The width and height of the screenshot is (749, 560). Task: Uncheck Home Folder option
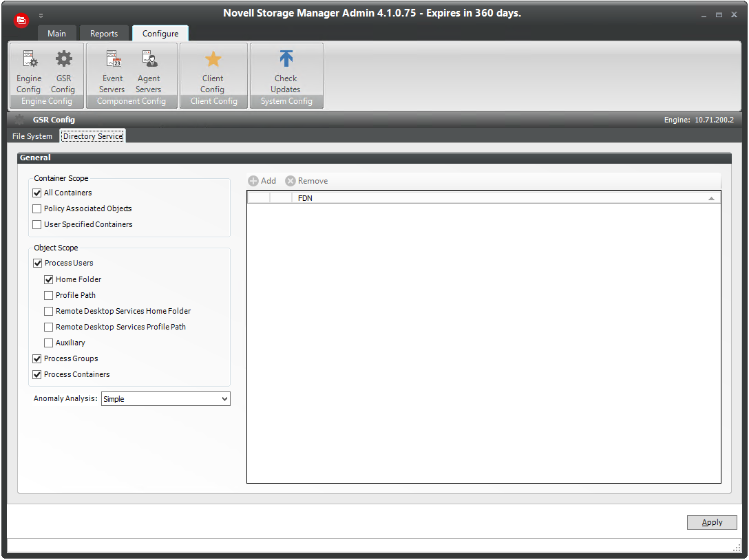(x=48, y=279)
